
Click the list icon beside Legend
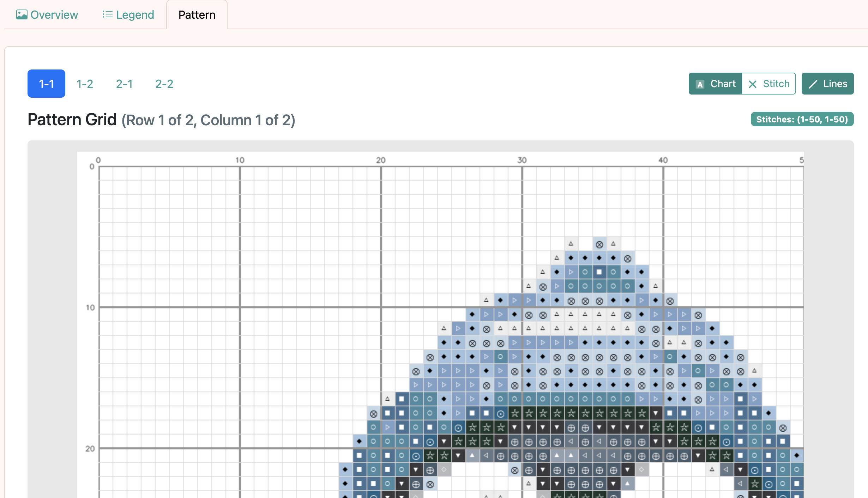click(107, 14)
